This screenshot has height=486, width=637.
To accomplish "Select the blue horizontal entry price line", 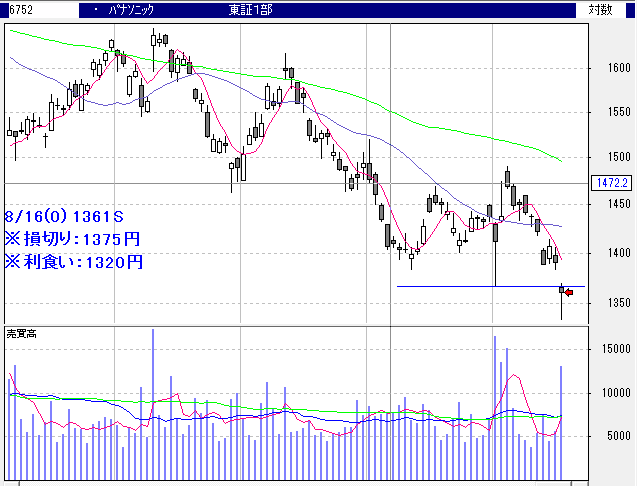I will [x=480, y=287].
